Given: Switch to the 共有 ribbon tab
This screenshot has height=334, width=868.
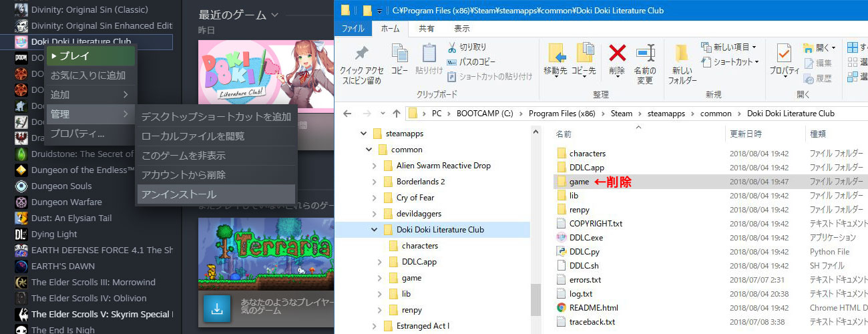Looking at the screenshot, I should pyautogui.click(x=426, y=29).
